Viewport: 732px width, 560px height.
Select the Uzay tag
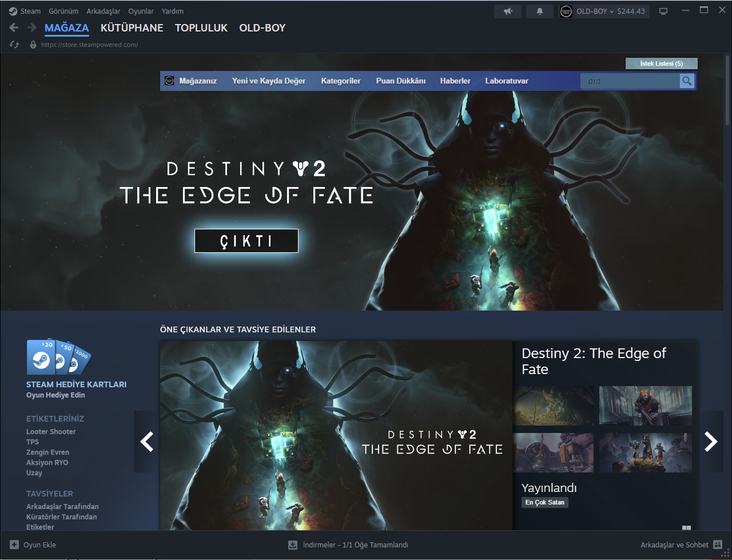coord(34,473)
